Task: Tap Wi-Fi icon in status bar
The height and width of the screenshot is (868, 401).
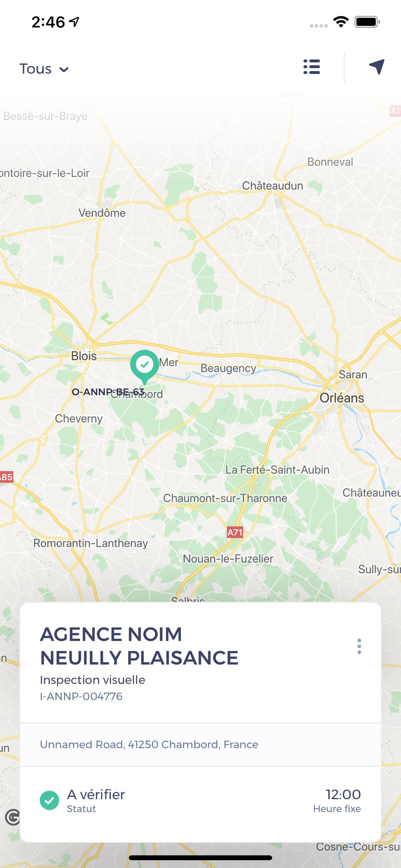Action: click(341, 22)
